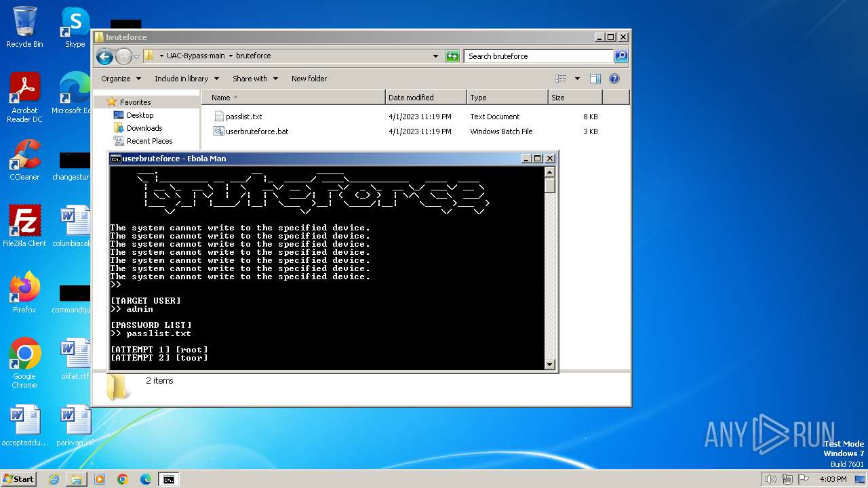868x488 pixels.
Task: Sort by Date modified column
Action: coord(426,98)
